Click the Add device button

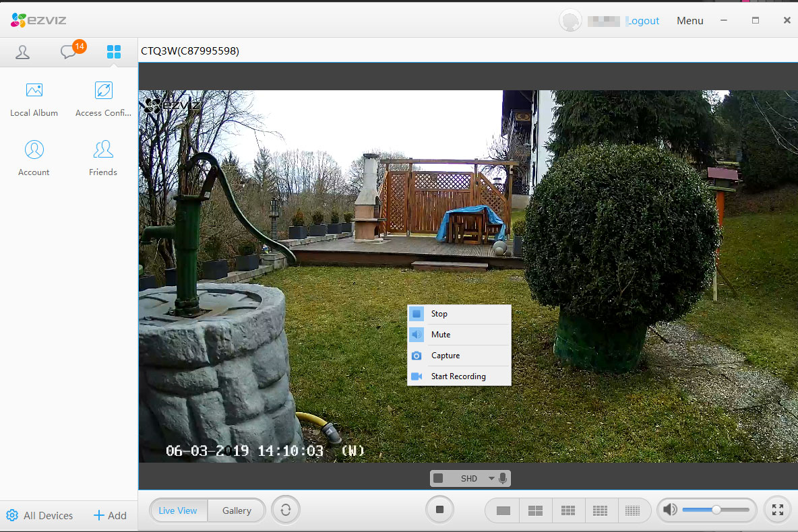(x=110, y=515)
